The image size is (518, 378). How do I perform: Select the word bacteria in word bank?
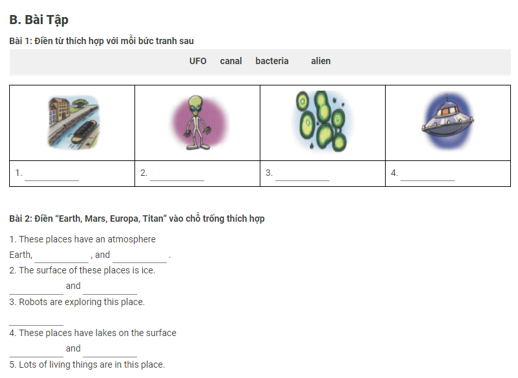[x=272, y=61]
